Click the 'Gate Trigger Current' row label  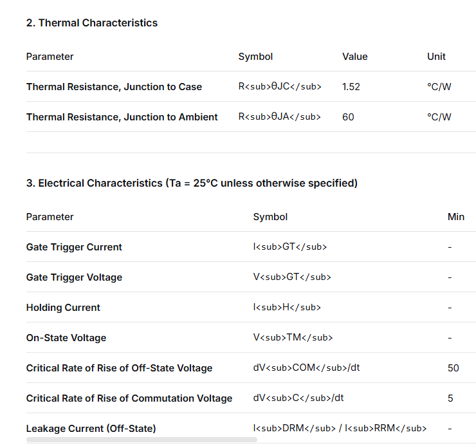click(x=74, y=247)
